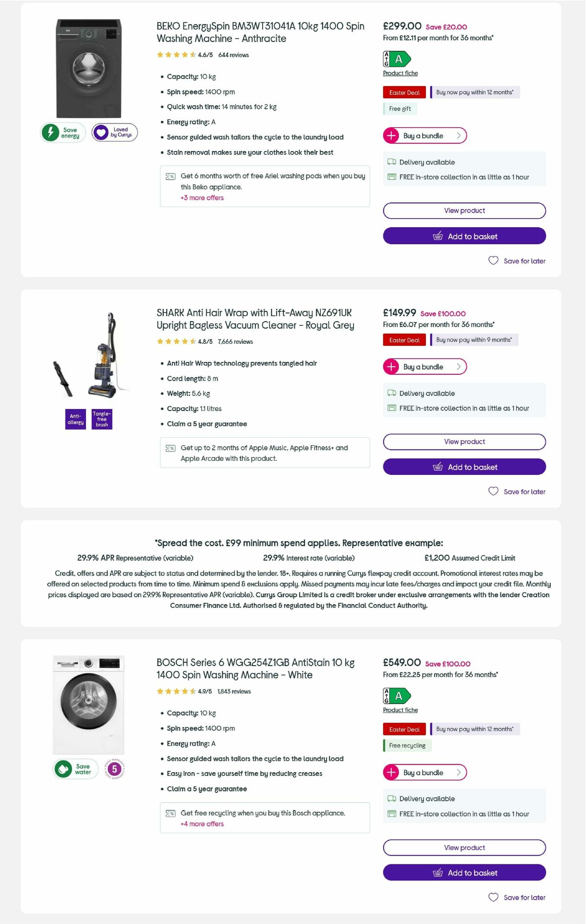The image size is (586, 924).
Task: Save the Shark vacuum for later
Action: point(517,492)
